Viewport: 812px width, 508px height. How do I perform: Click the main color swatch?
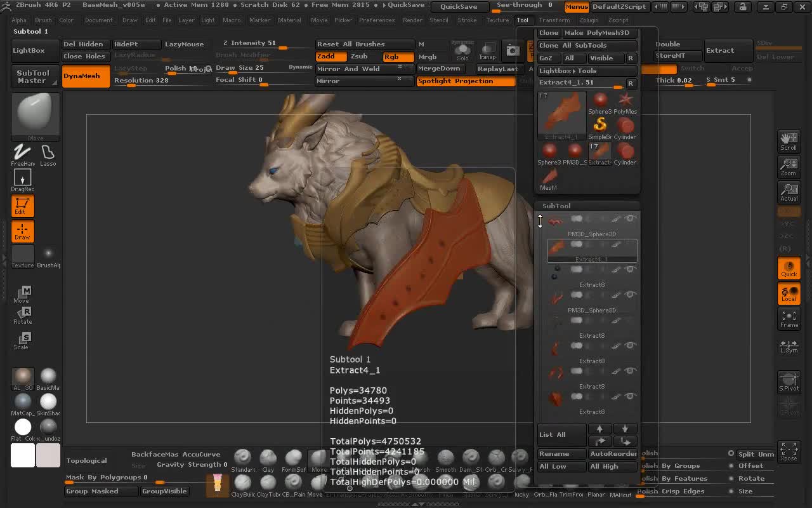[x=23, y=456]
